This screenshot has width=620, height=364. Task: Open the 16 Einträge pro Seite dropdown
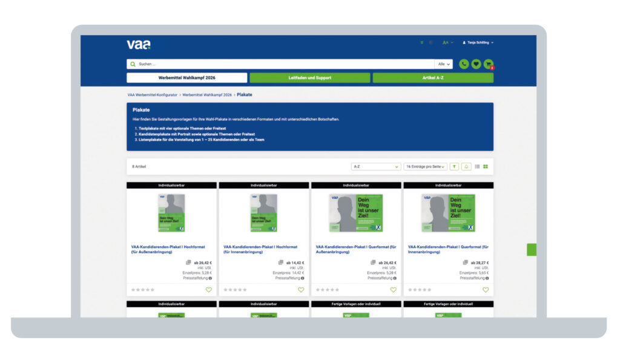(x=425, y=166)
